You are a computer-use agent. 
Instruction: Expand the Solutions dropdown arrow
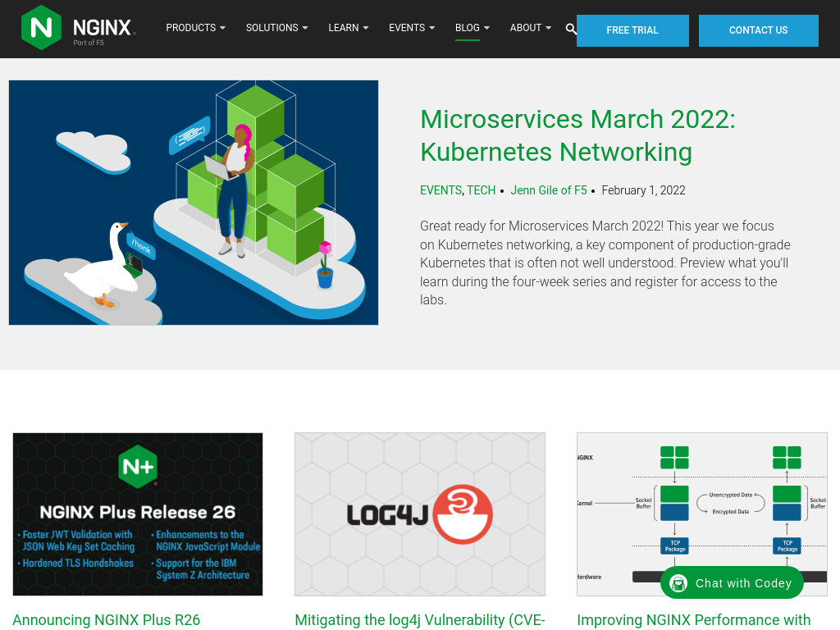pyautogui.click(x=305, y=28)
